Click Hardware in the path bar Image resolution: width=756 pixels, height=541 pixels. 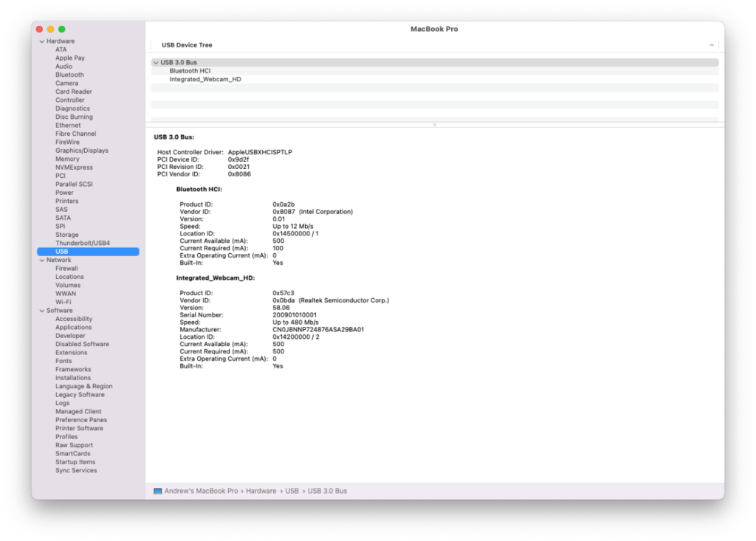tap(261, 491)
